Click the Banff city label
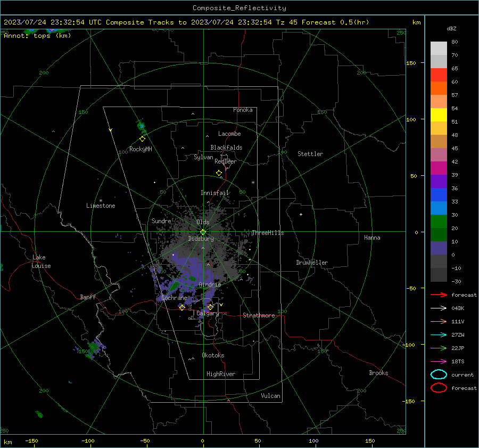479x448 pixels. coord(88,297)
